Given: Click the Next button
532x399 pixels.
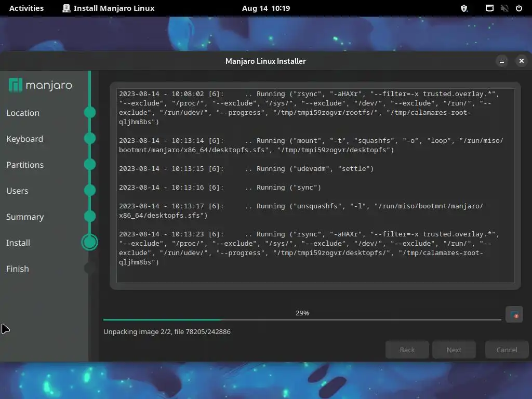Looking at the screenshot, I should [454, 350].
